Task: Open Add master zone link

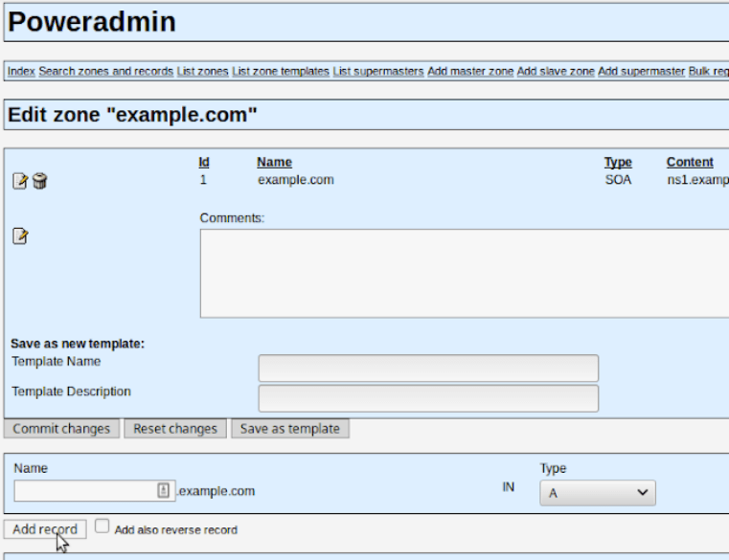Action: coord(470,71)
